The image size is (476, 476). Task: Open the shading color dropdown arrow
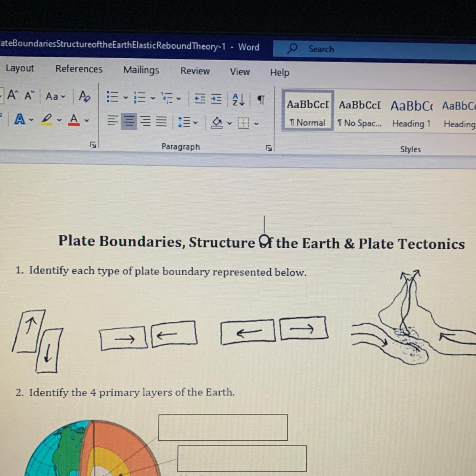click(229, 124)
